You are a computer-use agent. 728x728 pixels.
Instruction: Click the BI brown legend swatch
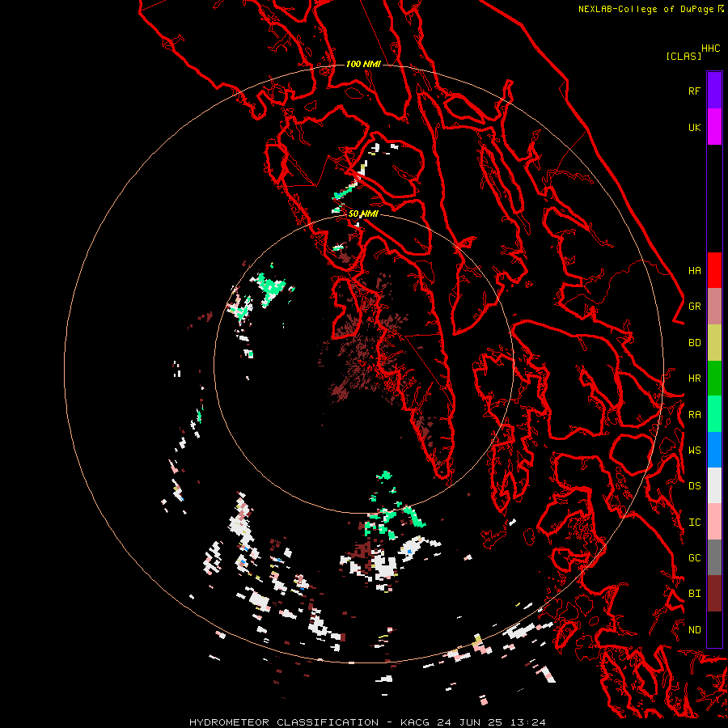click(x=714, y=594)
